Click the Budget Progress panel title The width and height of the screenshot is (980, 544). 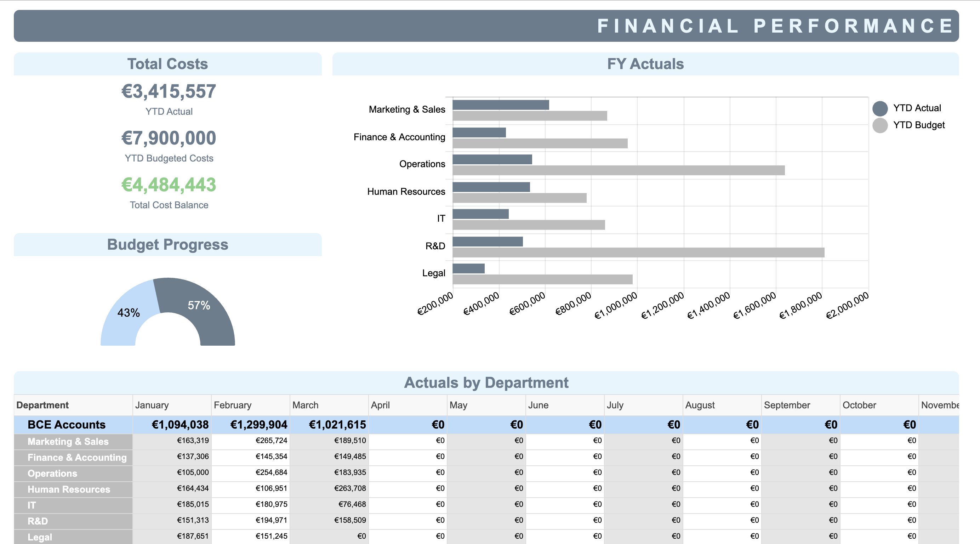[x=167, y=244]
